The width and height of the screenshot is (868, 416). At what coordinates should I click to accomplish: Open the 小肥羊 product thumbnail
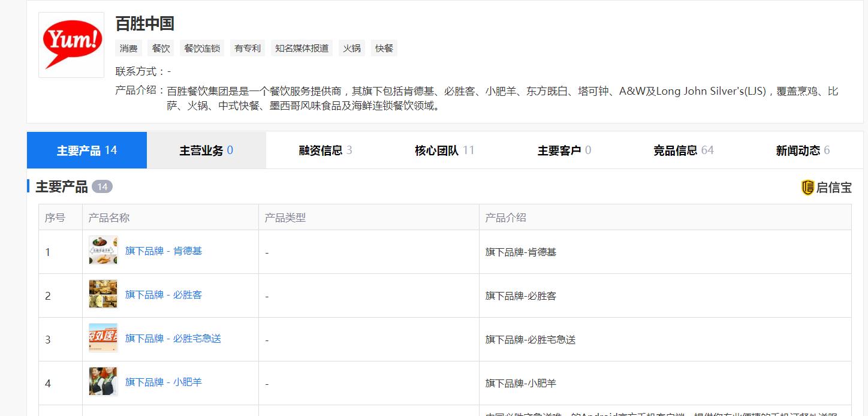(x=103, y=382)
